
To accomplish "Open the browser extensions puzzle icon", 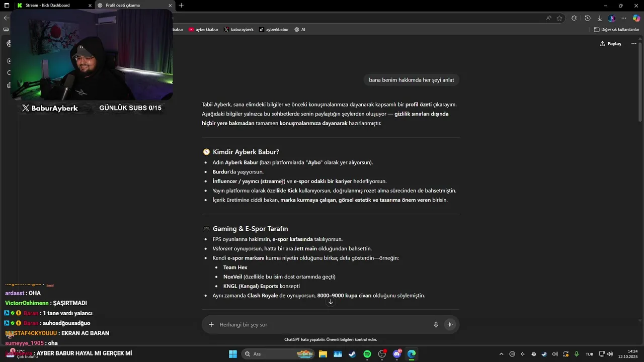I will (574, 18).
